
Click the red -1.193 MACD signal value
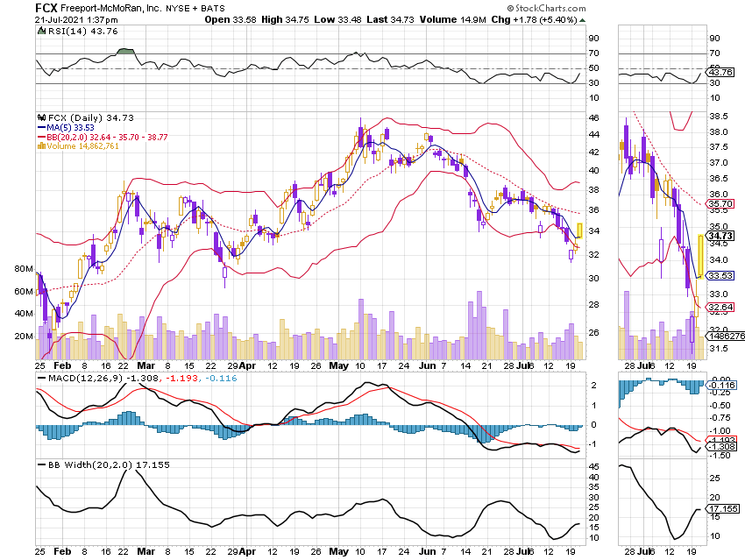coord(181,379)
